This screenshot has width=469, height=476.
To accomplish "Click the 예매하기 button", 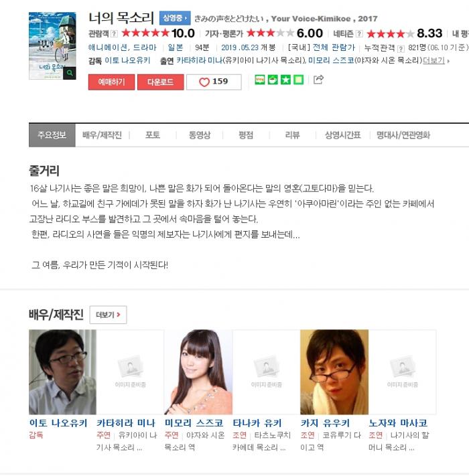I will (111, 82).
